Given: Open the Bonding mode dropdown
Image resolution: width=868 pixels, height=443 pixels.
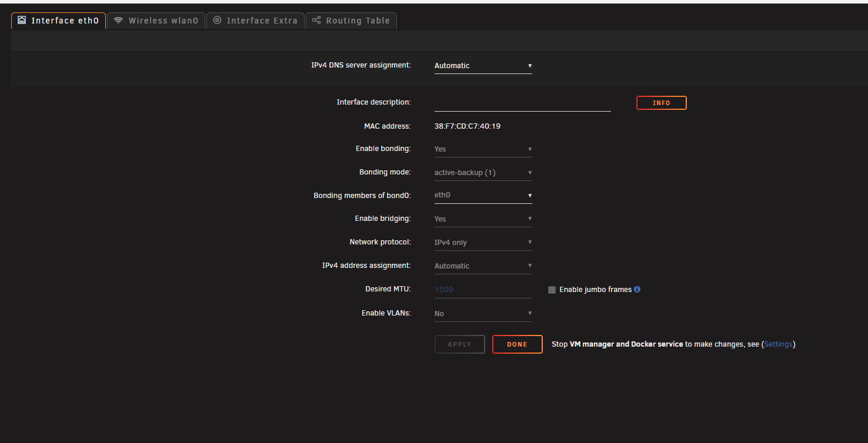Looking at the screenshot, I should pyautogui.click(x=483, y=173).
